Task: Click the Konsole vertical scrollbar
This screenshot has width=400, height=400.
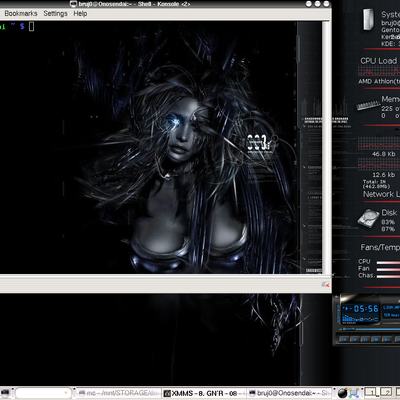Action: pos(326,147)
